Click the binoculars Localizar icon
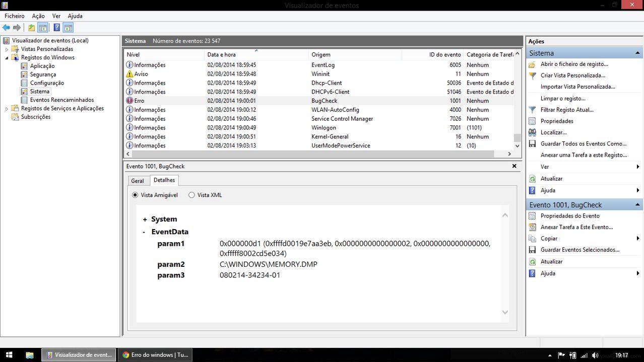 pyautogui.click(x=532, y=132)
